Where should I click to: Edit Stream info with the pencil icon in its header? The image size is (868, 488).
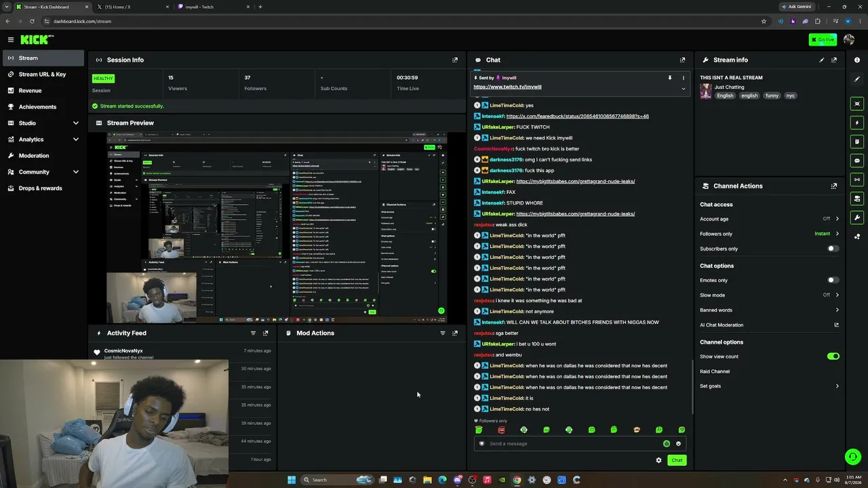tap(822, 60)
